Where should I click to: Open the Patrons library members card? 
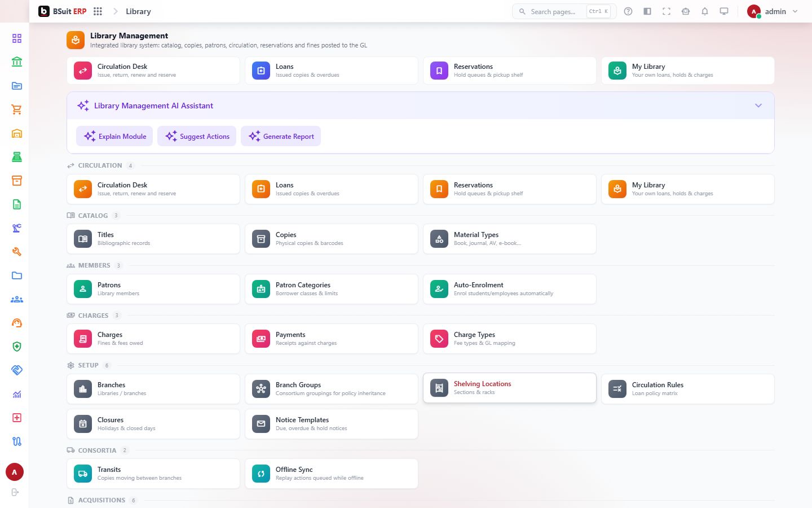[153, 289]
